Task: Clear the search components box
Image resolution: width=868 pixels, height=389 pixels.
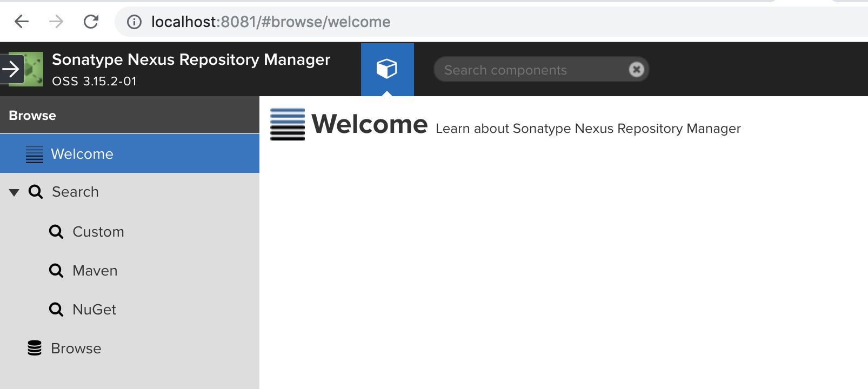Action: 637,70
